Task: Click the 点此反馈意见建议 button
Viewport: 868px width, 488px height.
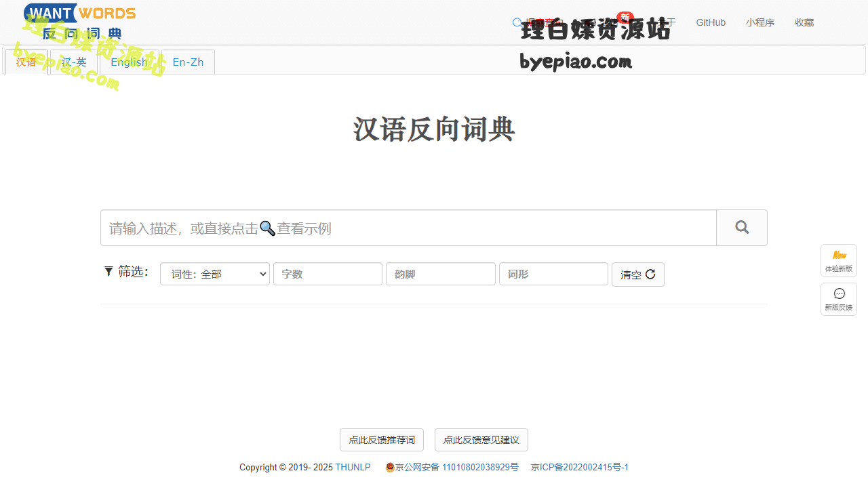Action: pyautogui.click(x=481, y=440)
